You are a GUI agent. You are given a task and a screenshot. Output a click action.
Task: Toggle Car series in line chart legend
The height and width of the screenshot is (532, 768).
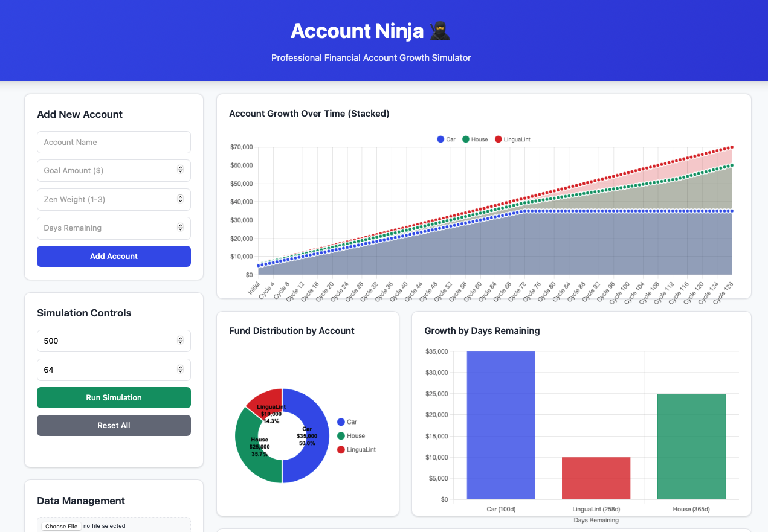point(446,139)
